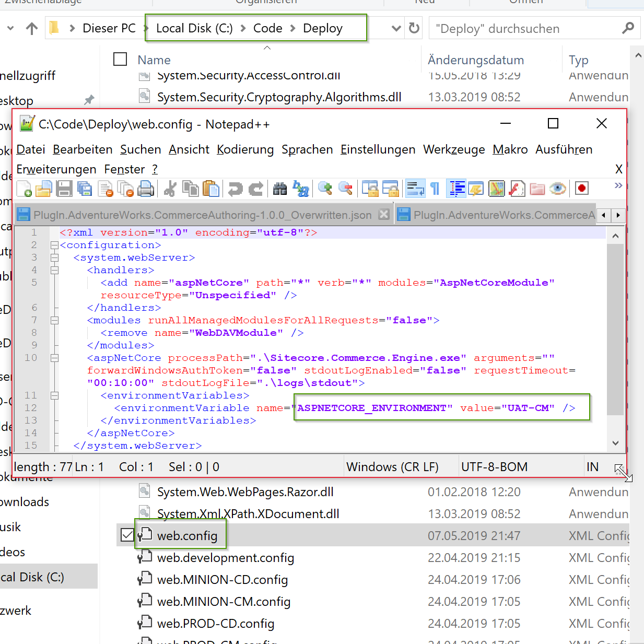Viewport: 644px width, 644px height.
Task: Open the Kodierung menu
Action: pos(245,149)
